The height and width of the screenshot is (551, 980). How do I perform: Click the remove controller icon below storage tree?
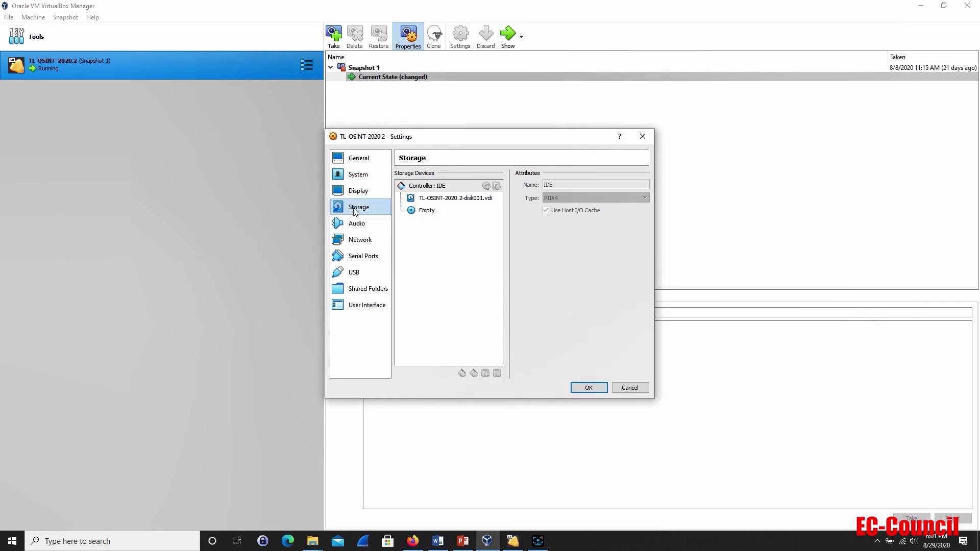click(x=474, y=373)
